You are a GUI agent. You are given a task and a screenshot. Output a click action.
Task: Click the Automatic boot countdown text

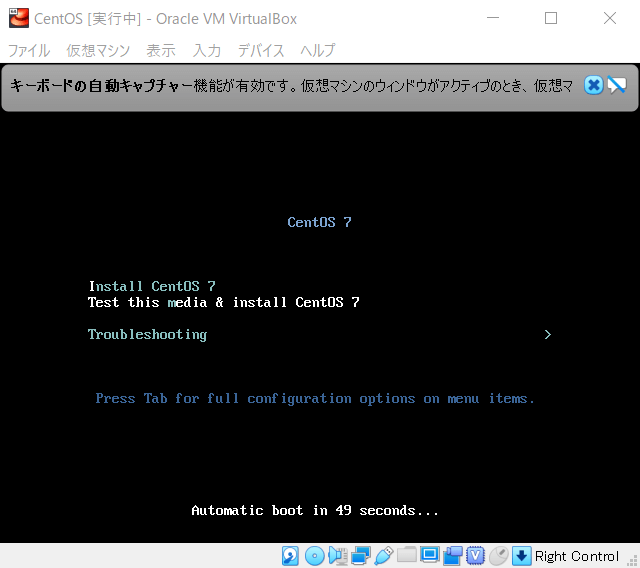(x=315, y=510)
